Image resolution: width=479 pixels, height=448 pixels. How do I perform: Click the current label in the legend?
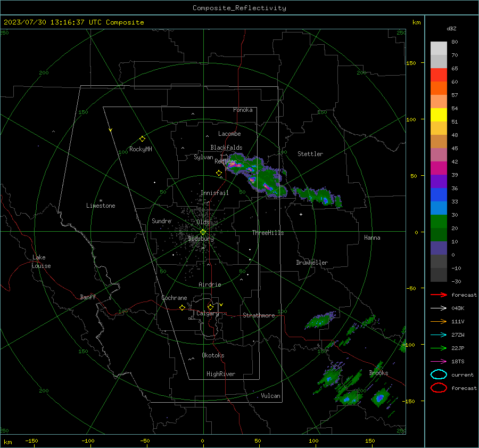point(462,374)
